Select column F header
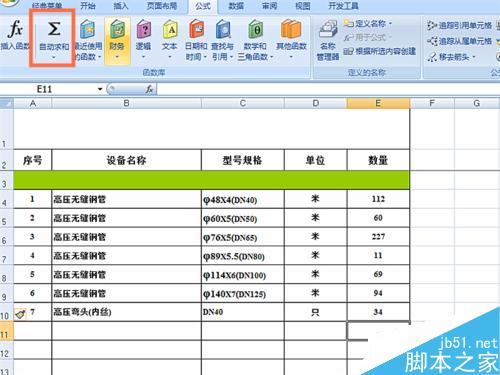The width and height of the screenshot is (500, 375). coord(432,103)
